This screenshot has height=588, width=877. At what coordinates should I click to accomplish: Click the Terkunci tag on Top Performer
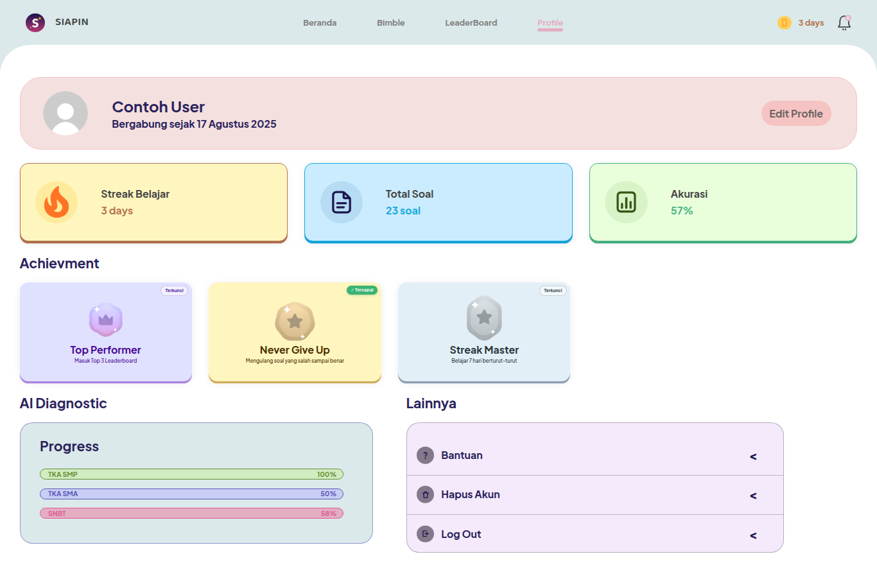[174, 291]
